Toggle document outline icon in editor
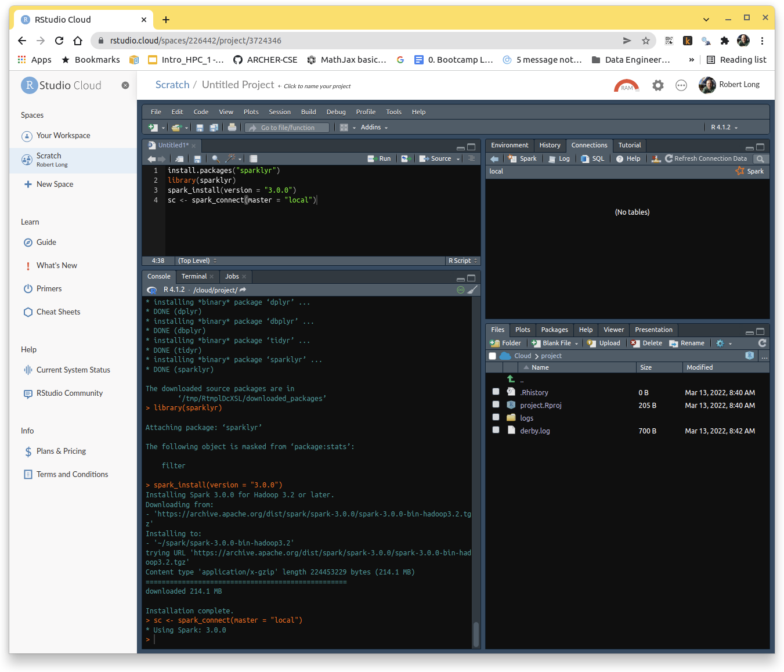The width and height of the screenshot is (784, 672). (471, 159)
